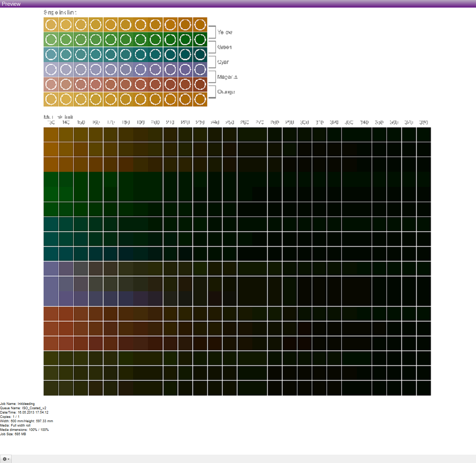The image size is (476, 463).
Task: Click the lightest lavender circle patch in Magenta row
Action: point(51,69)
